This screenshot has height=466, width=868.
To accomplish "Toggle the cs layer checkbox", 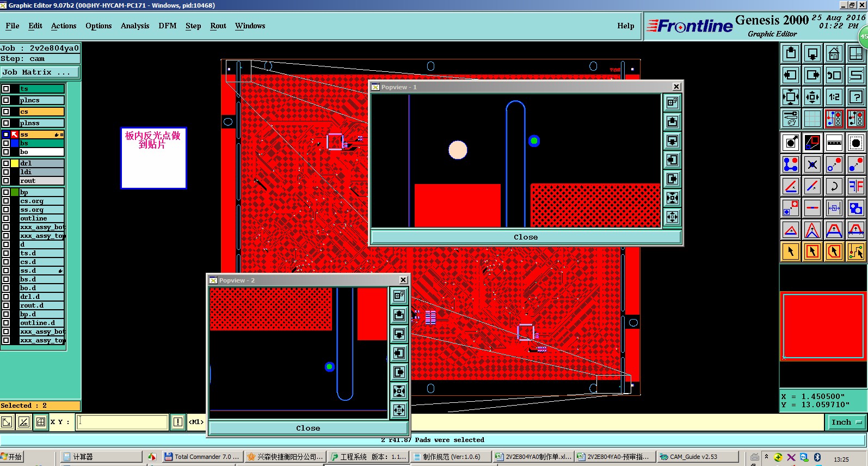I will [x=6, y=112].
